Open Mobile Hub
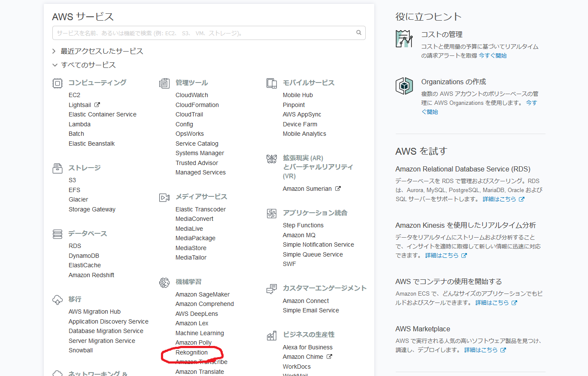Image resolution: width=588 pixels, height=376 pixels. [298, 95]
